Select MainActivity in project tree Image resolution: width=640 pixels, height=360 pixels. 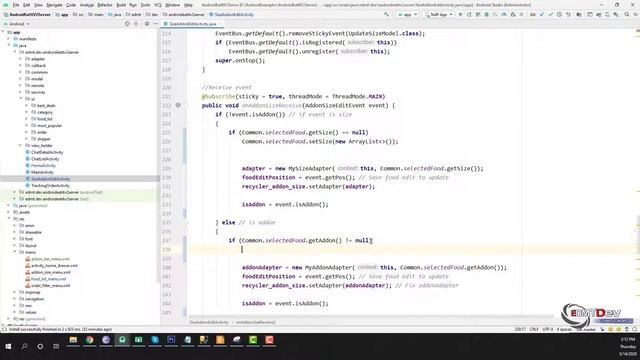pos(42,172)
